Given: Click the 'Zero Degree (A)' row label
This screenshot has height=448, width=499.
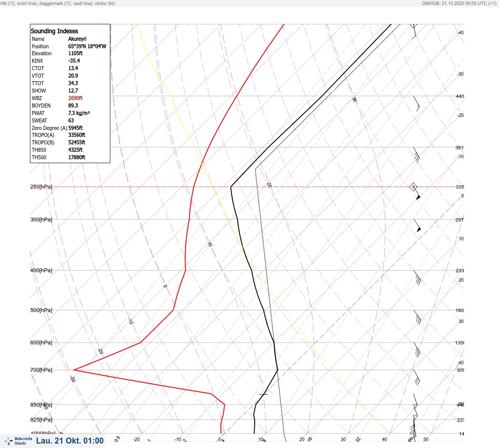Looking at the screenshot, I should tap(49, 128).
